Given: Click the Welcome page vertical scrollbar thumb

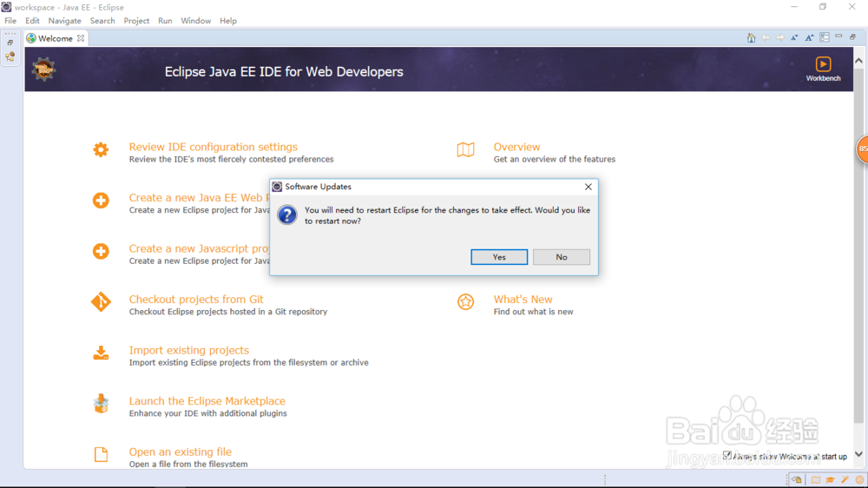Looking at the screenshot, I should [858, 244].
